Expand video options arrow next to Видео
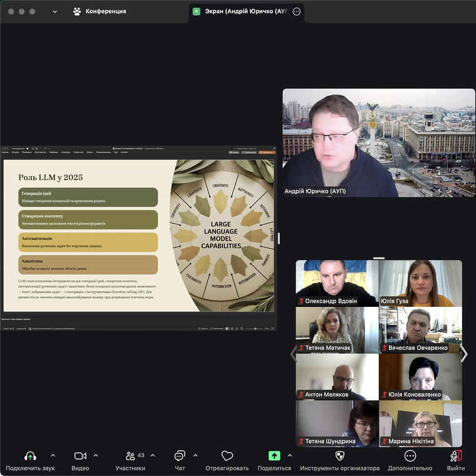 pyautogui.click(x=96, y=455)
